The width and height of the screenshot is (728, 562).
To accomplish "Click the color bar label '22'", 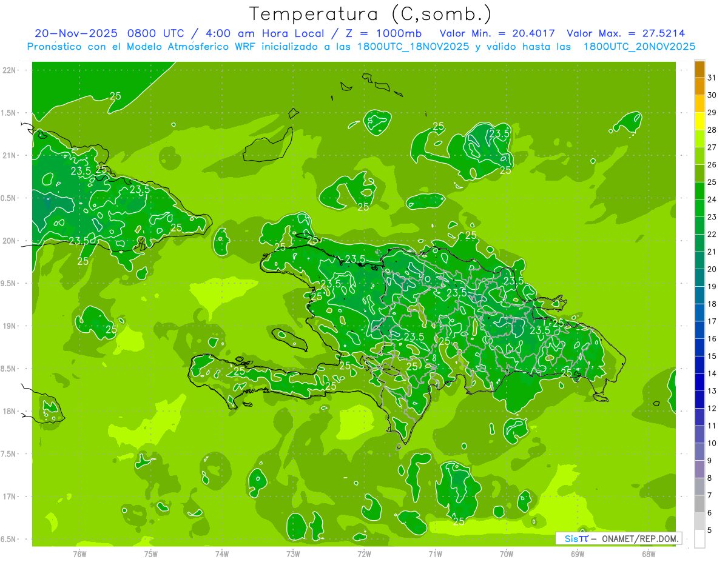I will (712, 235).
